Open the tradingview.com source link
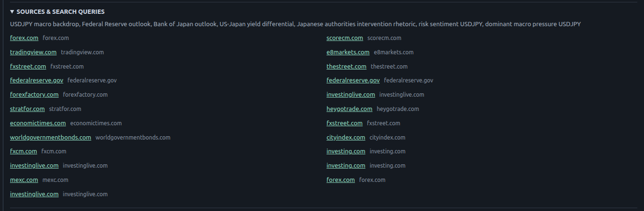The height and width of the screenshot is (211, 644). pos(33,52)
